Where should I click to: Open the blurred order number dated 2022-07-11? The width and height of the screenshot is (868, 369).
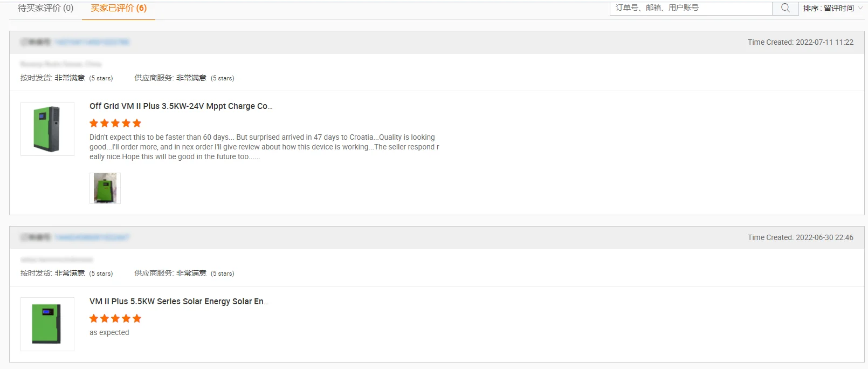pyautogui.click(x=92, y=42)
